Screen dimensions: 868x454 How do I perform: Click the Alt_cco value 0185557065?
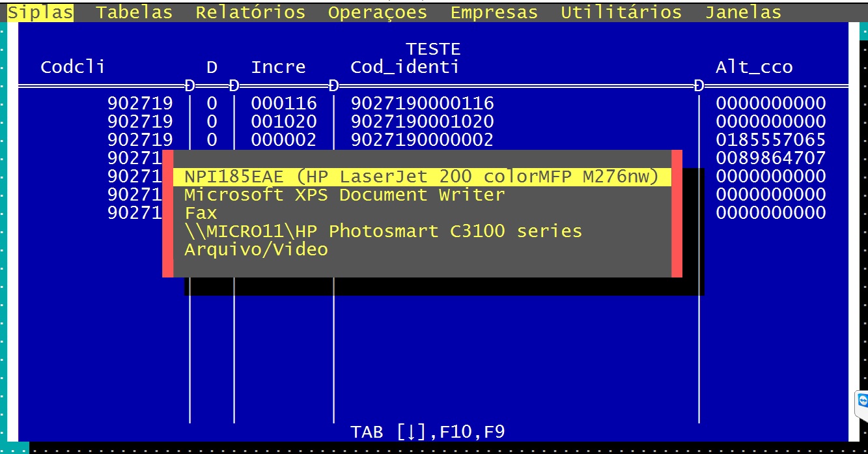[x=770, y=140]
